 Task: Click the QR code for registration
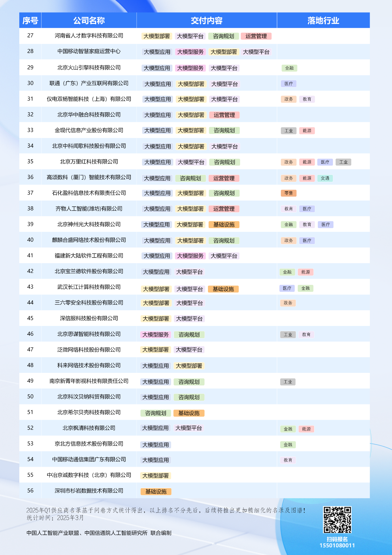point(337,520)
